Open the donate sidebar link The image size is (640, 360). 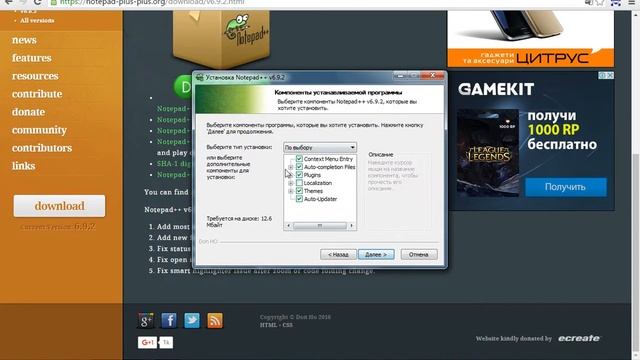29,112
